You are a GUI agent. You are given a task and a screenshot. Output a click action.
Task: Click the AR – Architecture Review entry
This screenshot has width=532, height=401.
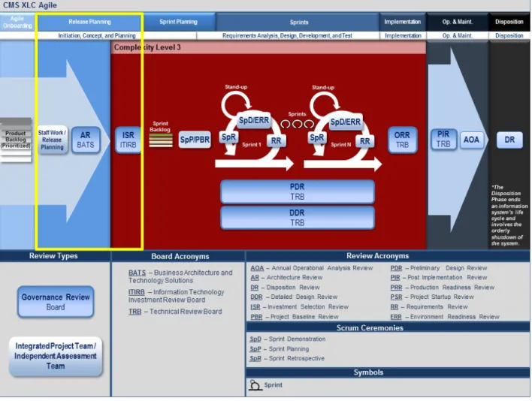pyautogui.click(x=286, y=278)
